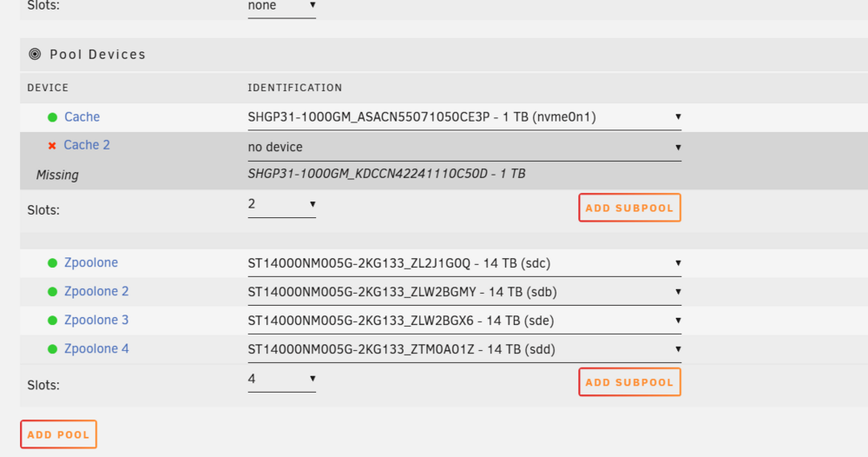
Task: Open the Cache device dropdown showing nvme0n1
Action: (464, 117)
